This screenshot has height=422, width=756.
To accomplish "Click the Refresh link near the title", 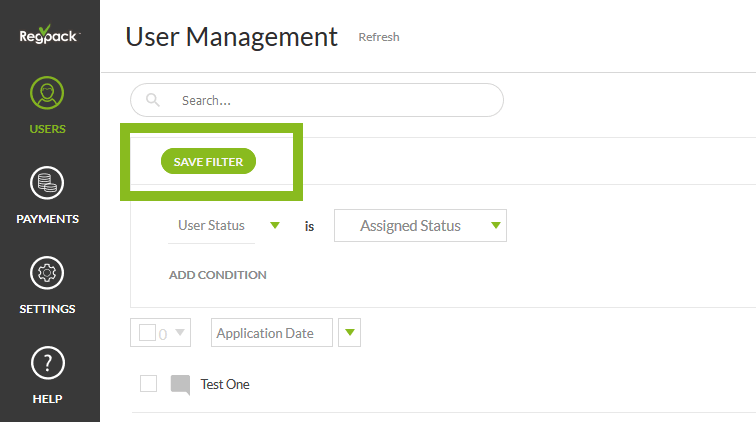I will point(379,37).
